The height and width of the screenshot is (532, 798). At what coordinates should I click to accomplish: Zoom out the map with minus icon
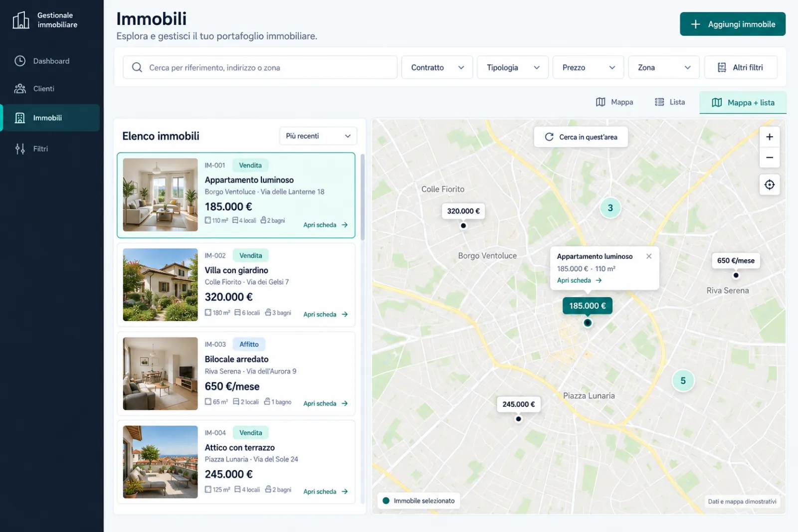[x=770, y=158]
